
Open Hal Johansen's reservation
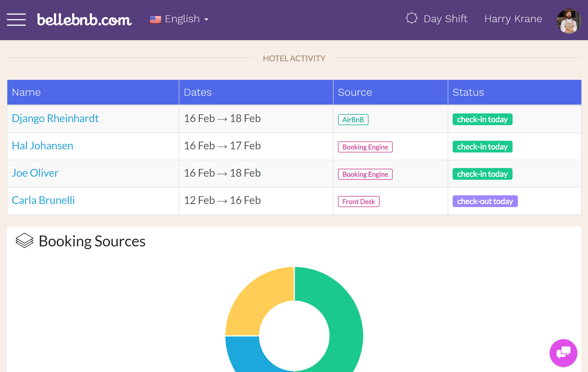click(42, 146)
